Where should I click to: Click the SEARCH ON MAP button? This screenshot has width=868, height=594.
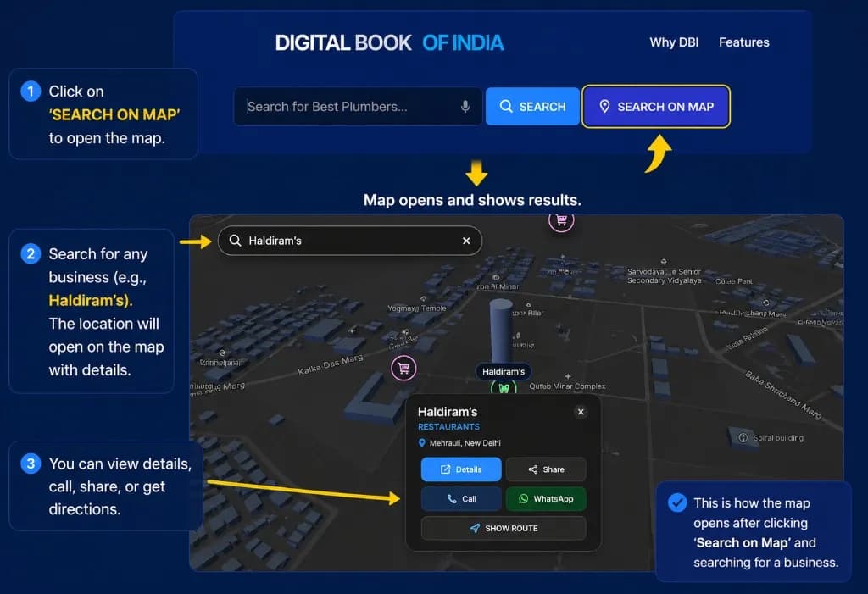[x=656, y=106]
